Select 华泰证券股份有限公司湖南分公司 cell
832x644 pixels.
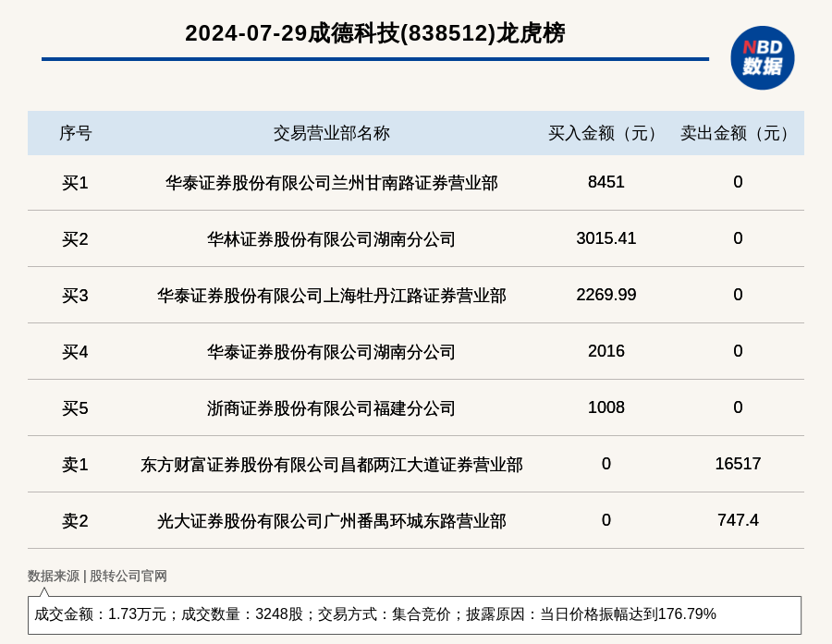pyautogui.click(x=332, y=352)
